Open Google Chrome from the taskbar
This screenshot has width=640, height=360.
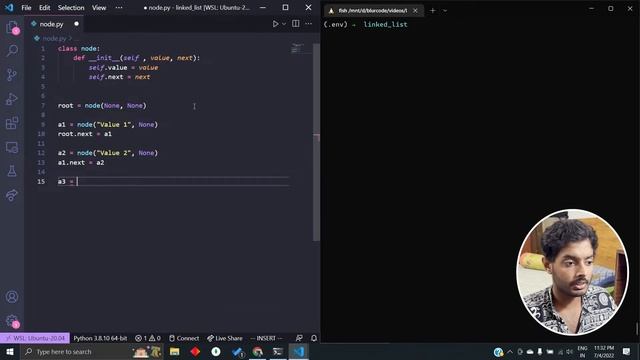tap(258, 351)
